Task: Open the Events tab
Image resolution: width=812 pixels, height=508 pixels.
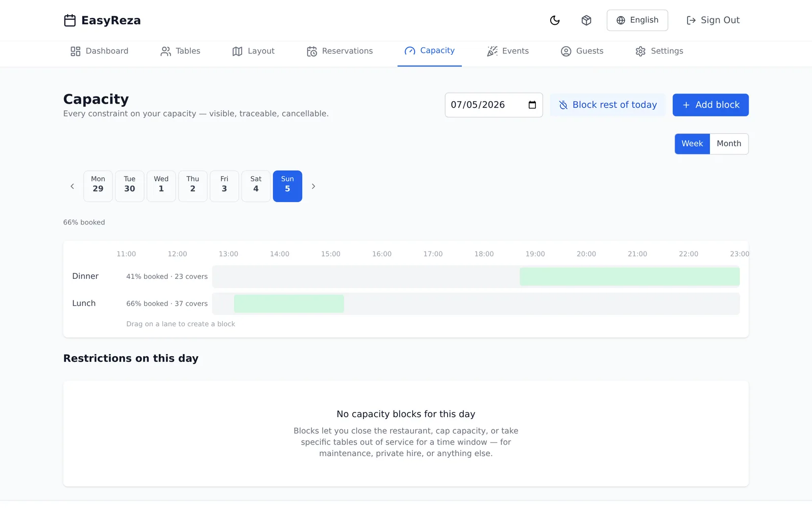Action: pyautogui.click(x=507, y=51)
